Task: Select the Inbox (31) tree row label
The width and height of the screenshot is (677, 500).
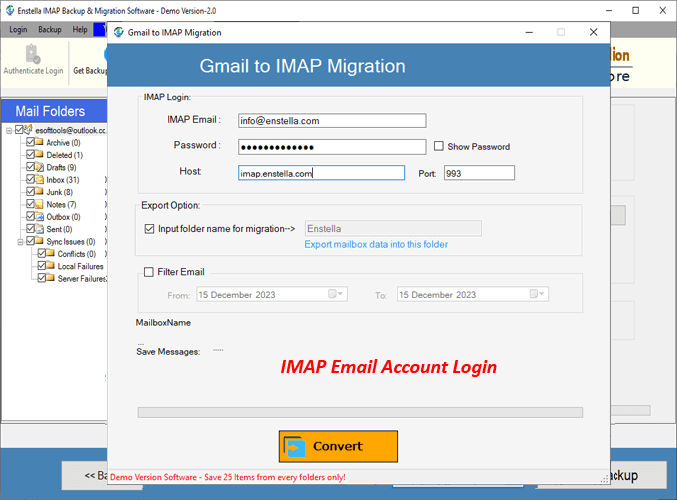Action: click(x=63, y=180)
